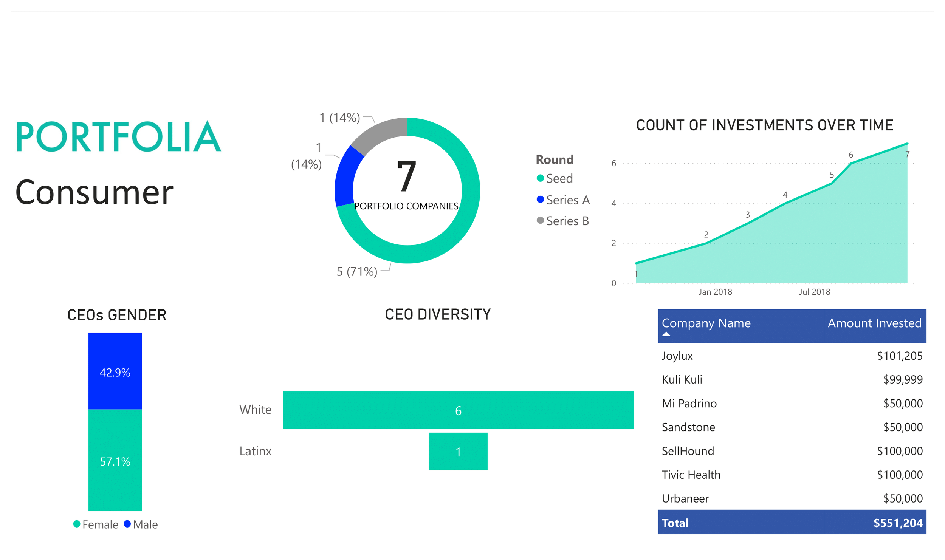Click the Male legend marker
Image resolution: width=945 pixels, height=560 pixels.
127,524
